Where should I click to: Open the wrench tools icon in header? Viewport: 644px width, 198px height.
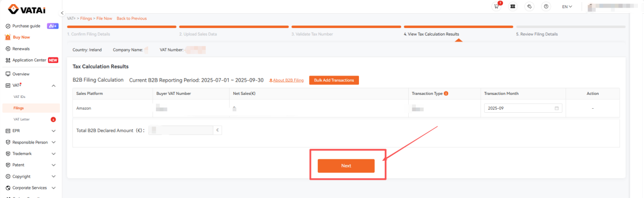(x=529, y=6)
